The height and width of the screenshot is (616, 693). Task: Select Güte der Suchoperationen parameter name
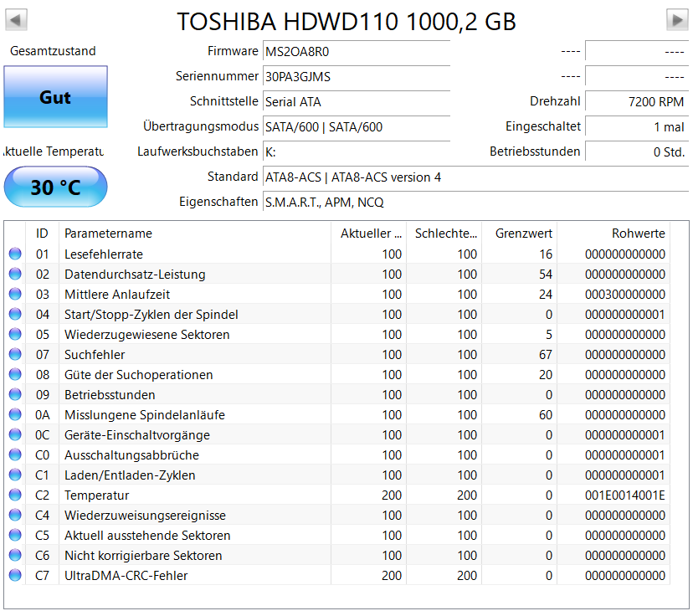pos(139,375)
